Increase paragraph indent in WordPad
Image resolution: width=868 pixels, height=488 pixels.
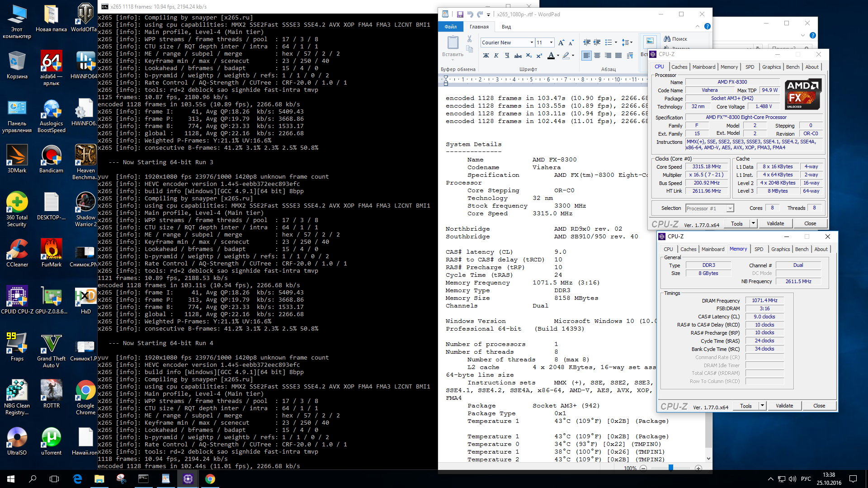pyautogui.click(x=597, y=43)
